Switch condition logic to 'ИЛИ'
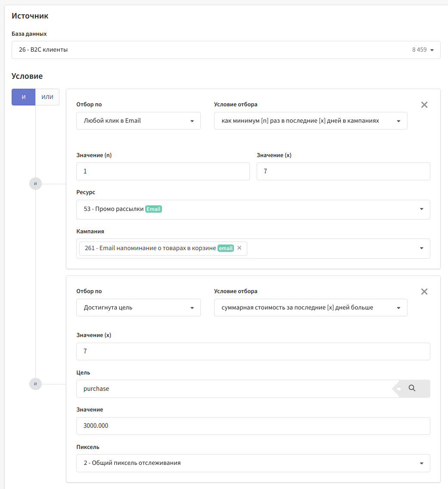The width and height of the screenshot is (448, 489). click(x=47, y=97)
